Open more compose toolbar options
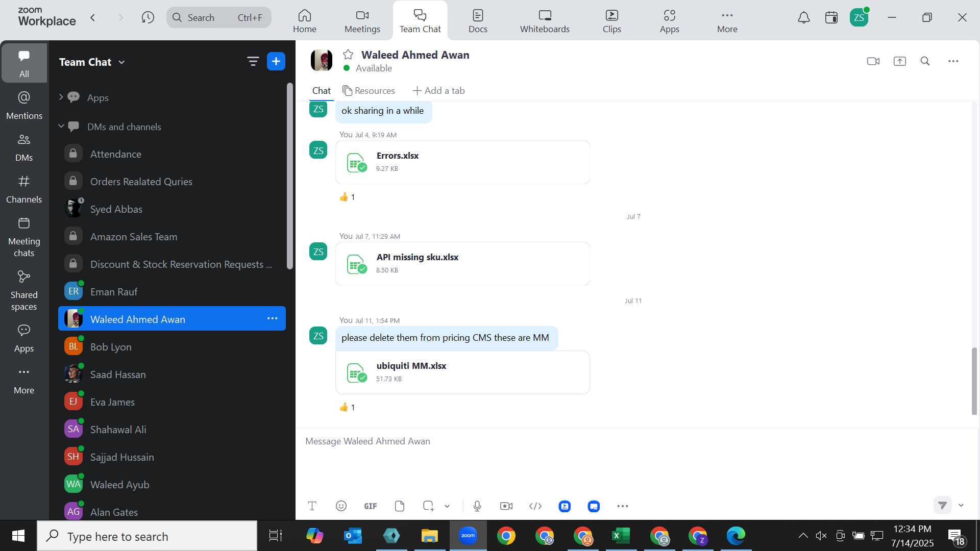Viewport: 980px width, 551px height. click(x=623, y=506)
